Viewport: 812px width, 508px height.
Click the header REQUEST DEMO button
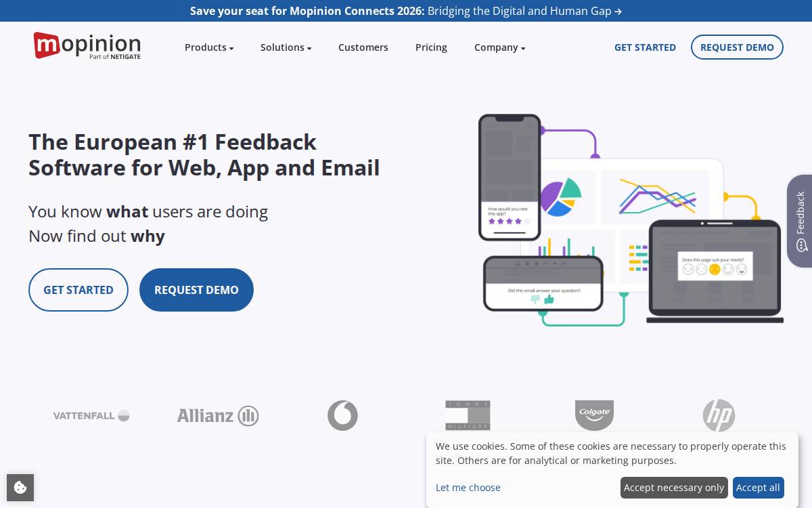click(x=737, y=47)
